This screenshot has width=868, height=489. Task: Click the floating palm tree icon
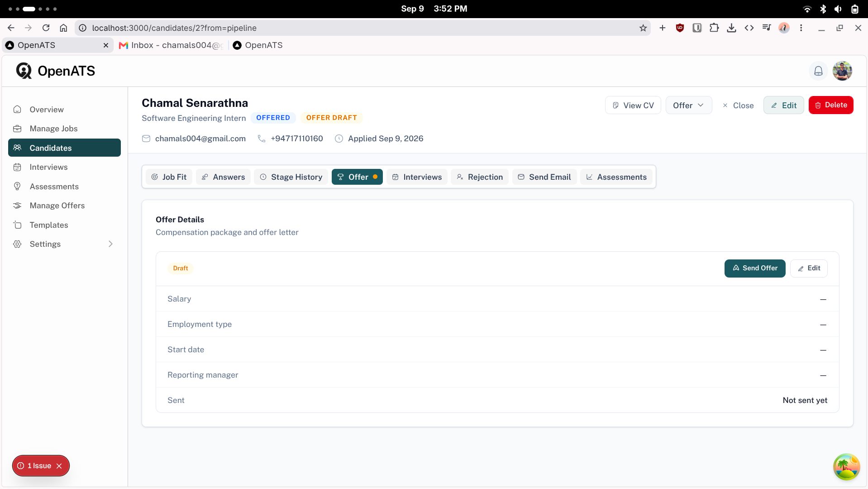(x=846, y=466)
